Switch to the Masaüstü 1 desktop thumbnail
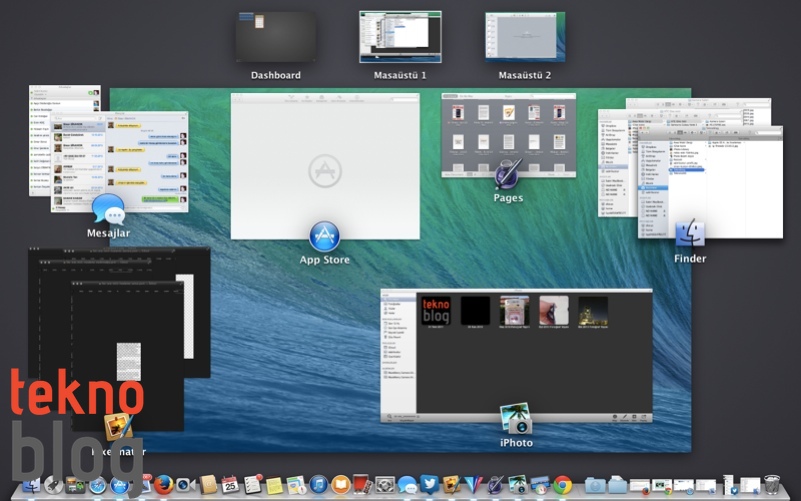The height and width of the screenshot is (501, 801). click(400, 37)
